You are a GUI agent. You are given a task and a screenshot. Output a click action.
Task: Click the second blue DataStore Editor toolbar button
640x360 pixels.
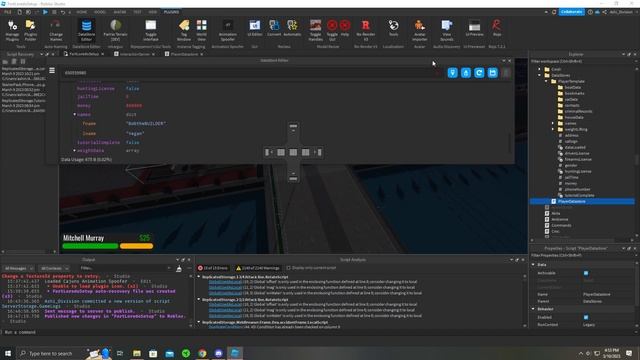point(466,73)
